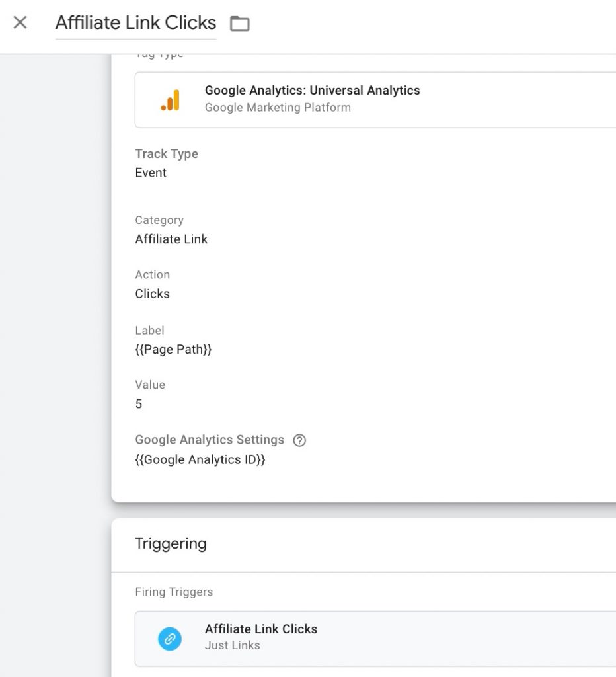Select the Event track type value
This screenshot has width=616, height=677.
click(151, 173)
